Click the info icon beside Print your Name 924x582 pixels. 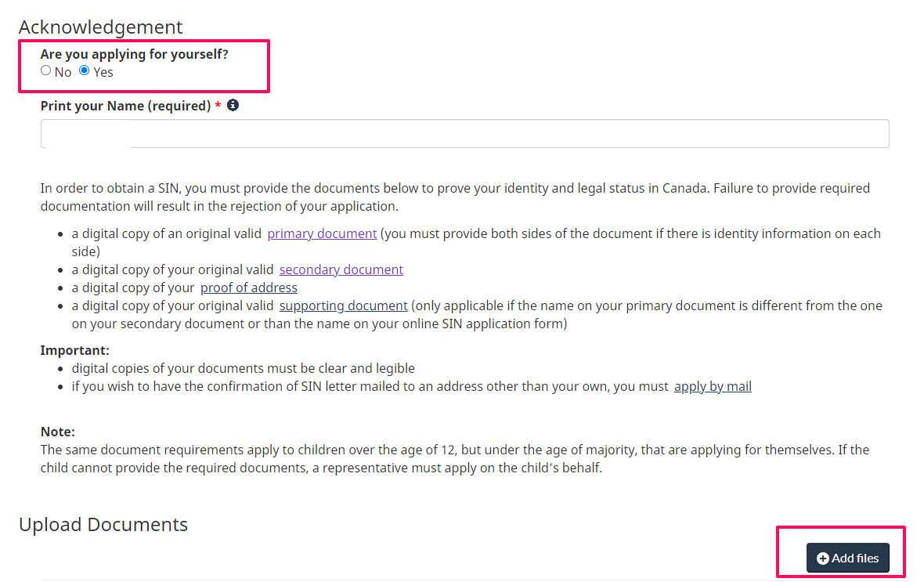pos(233,105)
